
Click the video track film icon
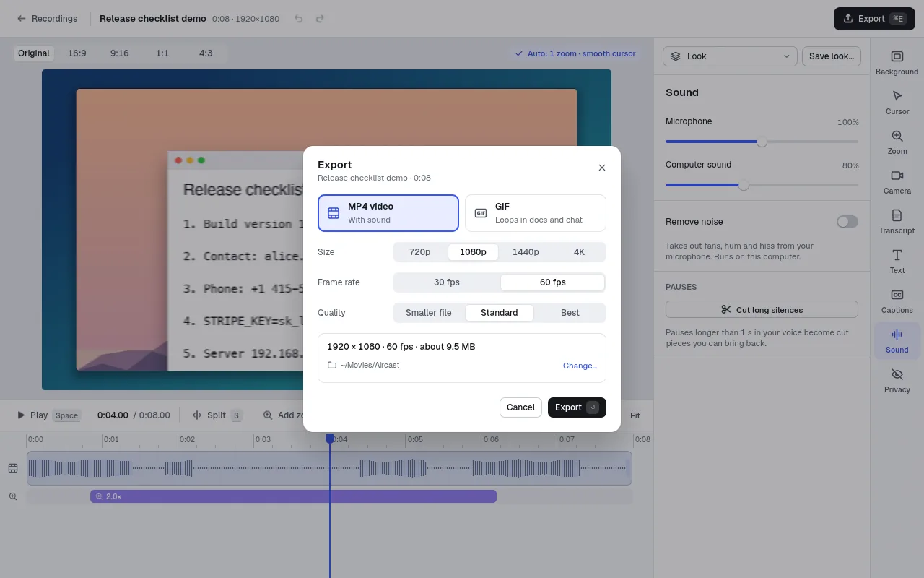click(x=13, y=468)
